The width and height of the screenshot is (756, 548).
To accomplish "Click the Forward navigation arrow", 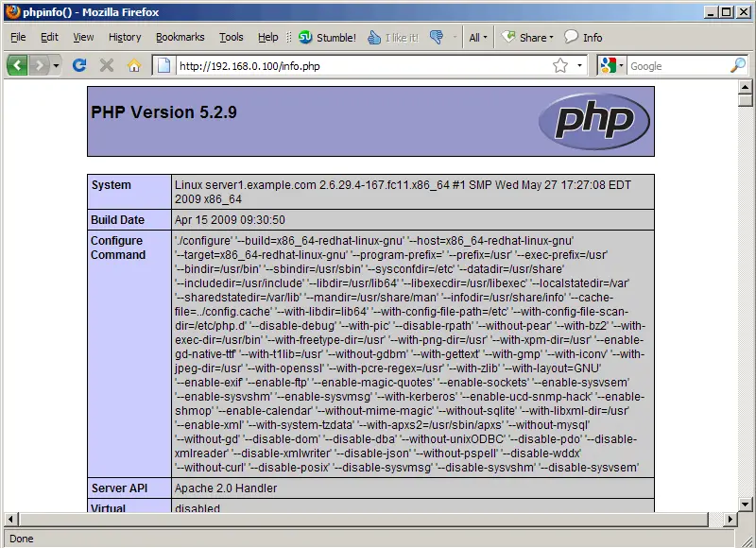I will click(39, 65).
